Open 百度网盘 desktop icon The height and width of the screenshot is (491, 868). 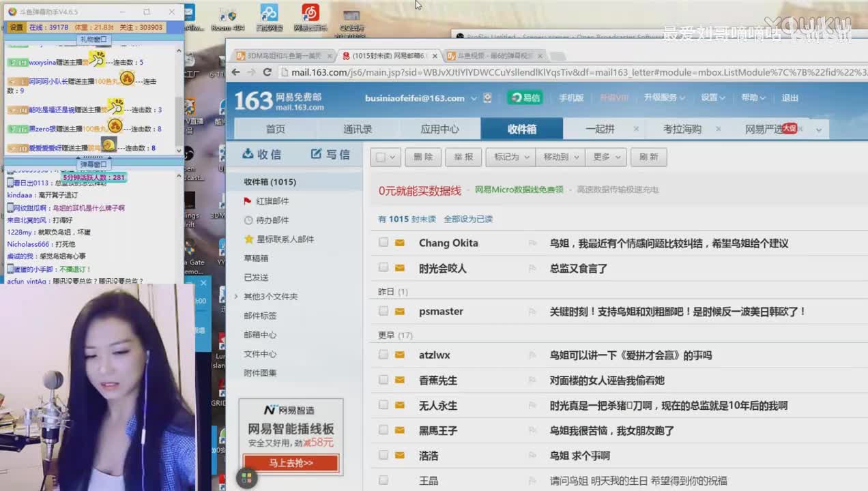tap(269, 18)
